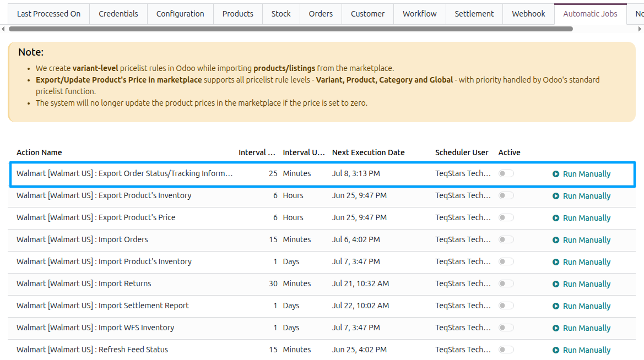Screen dimensions: 644x360
Task: Click play icon for Import Product's Inventory row
Action: pyautogui.click(x=556, y=262)
